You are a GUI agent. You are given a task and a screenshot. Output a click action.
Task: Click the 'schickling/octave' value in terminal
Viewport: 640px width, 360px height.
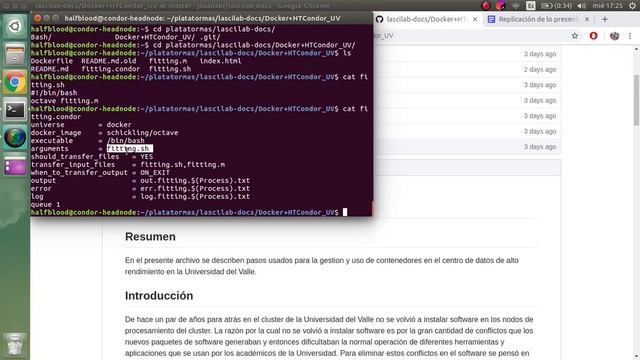coord(142,133)
